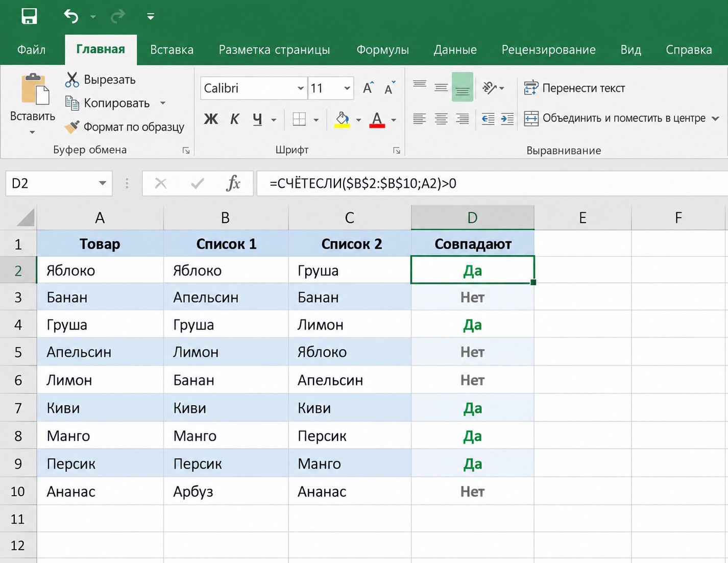The width and height of the screenshot is (728, 563).
Task: Click the Enter checkmark formula bar icon
Action: (197, 183)
